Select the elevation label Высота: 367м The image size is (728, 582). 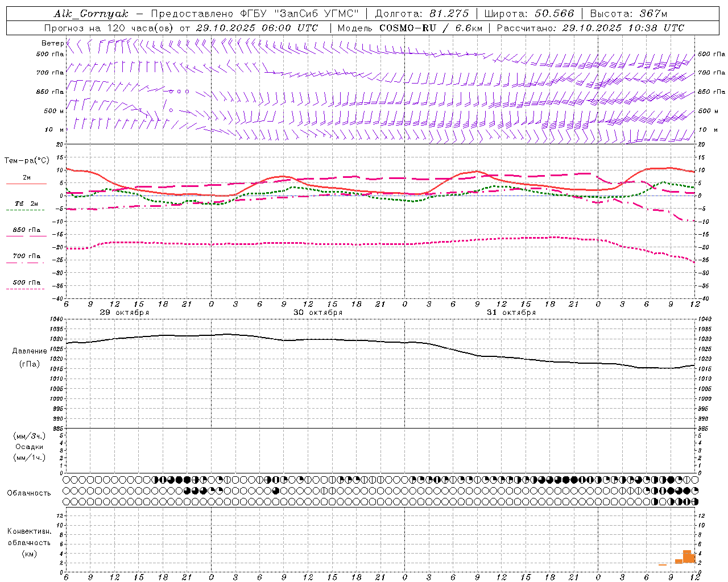click(628, 14)
